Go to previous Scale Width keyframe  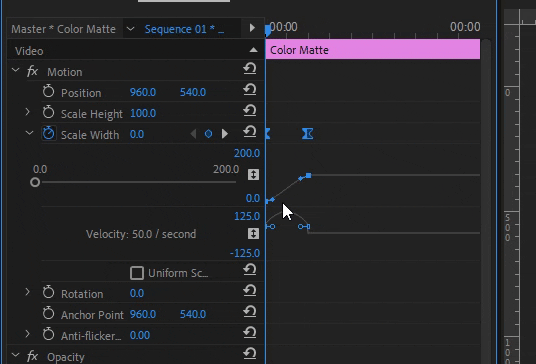pyautogui.click(x=193, y=134)
